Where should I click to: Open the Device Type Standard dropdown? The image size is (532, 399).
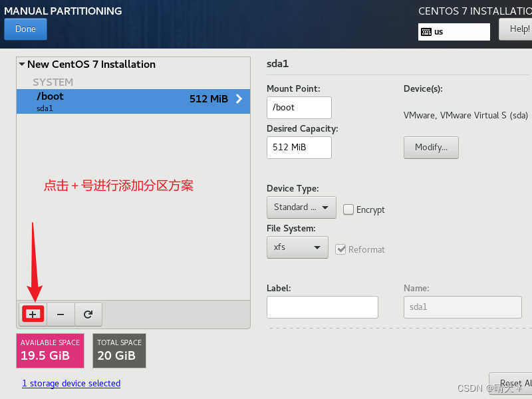pyautogui.click(x=301, y=207)
